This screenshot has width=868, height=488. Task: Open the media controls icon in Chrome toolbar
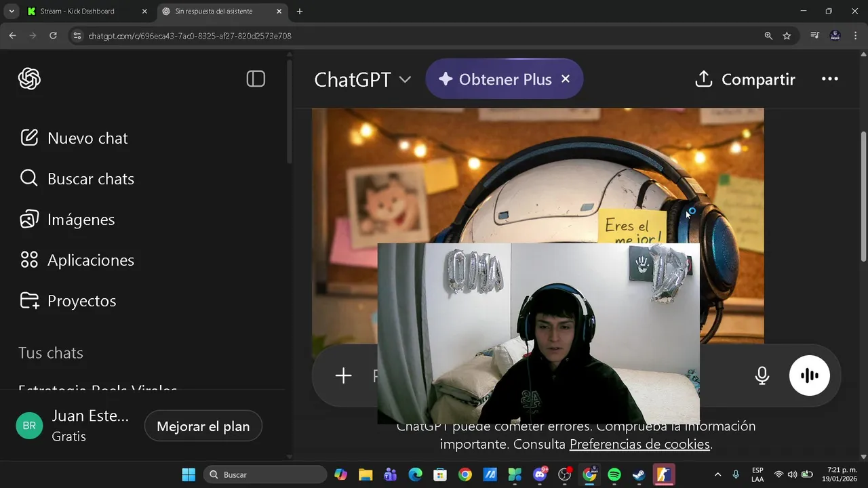815,36
